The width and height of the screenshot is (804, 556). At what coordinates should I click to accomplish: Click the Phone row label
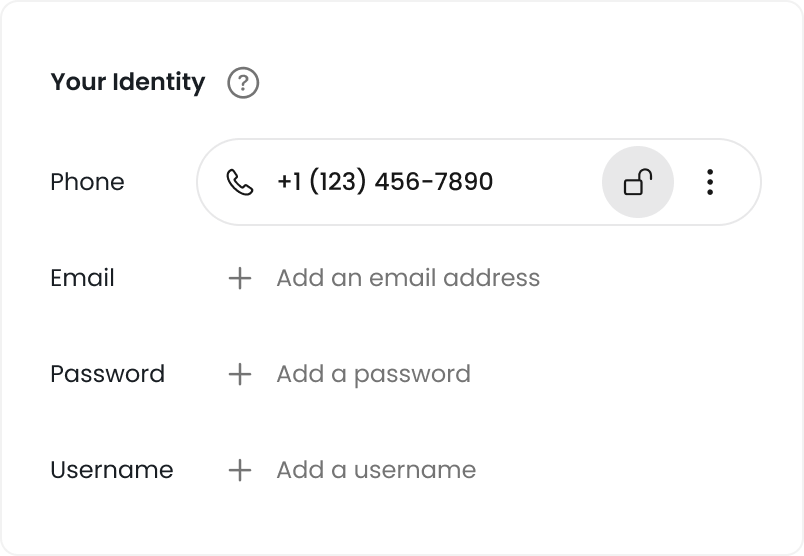click(x=87, y=182)
